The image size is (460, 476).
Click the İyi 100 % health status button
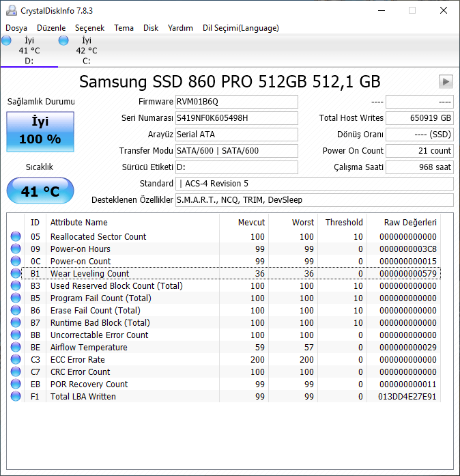pos(40,131)
